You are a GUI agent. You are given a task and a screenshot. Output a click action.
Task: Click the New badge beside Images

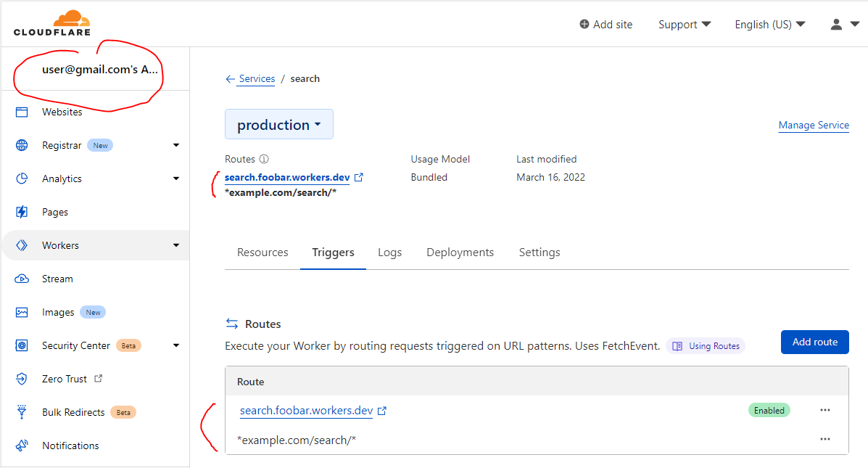(x=93, y=313)
